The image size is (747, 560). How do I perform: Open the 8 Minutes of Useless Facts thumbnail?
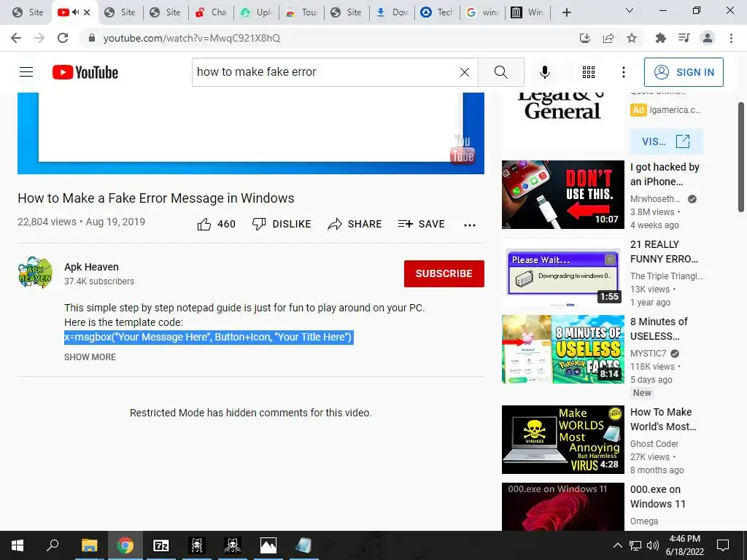point(562,349)
